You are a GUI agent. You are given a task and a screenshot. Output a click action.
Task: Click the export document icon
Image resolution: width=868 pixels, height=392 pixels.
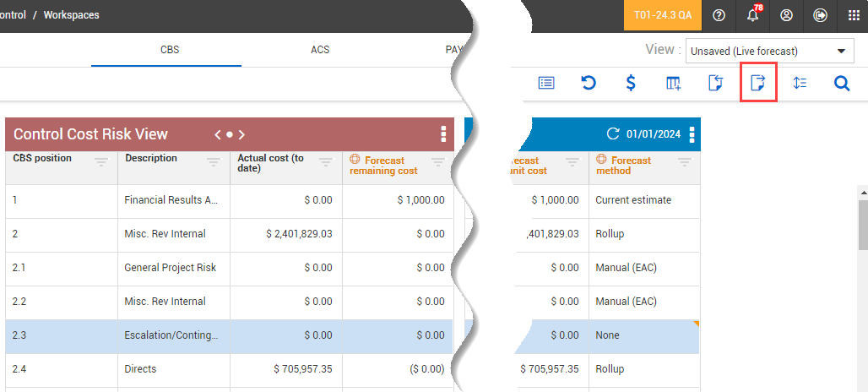click(757, 83)
